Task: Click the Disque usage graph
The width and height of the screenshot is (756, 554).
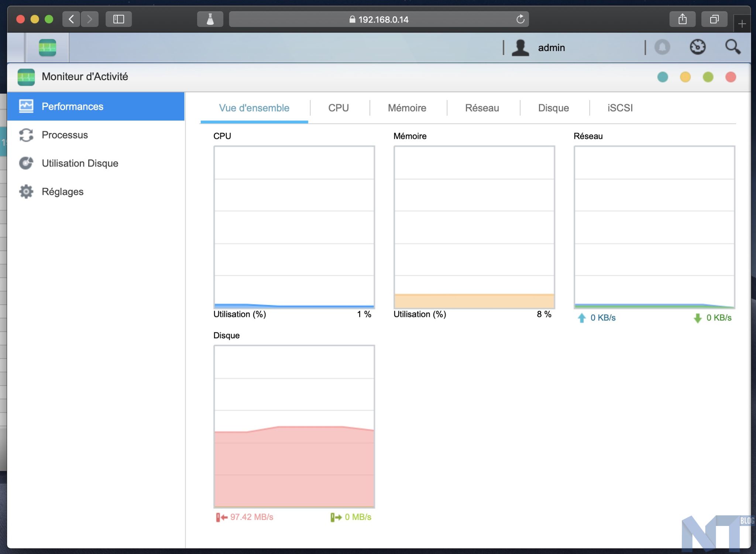Action: [x=294, y=427]
